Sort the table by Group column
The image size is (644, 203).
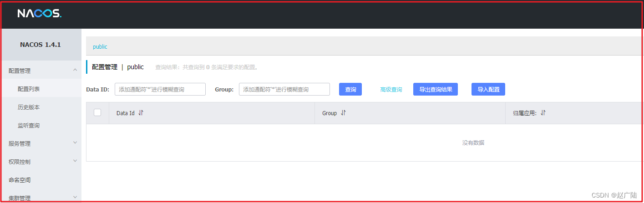tap(343, 113)
